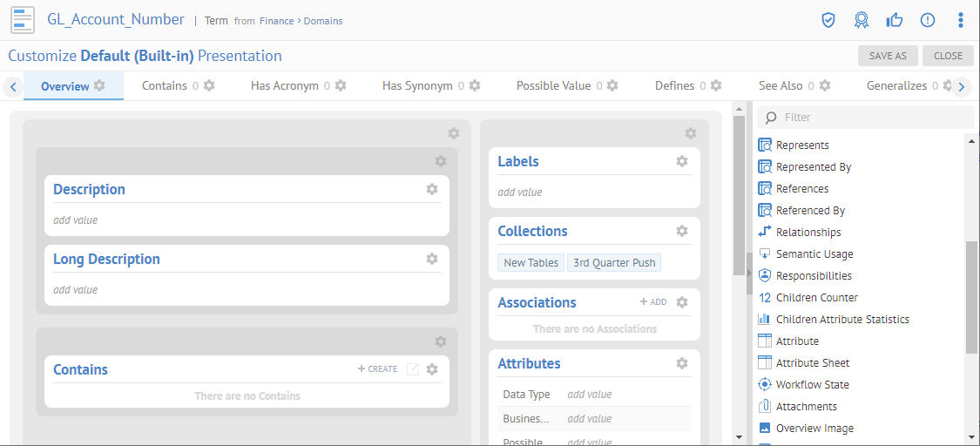Image resolution: width=980 pixels, height=446 pixels.
Task: Select Workflow State in the widget list
Action: click(x=812, y=384)
